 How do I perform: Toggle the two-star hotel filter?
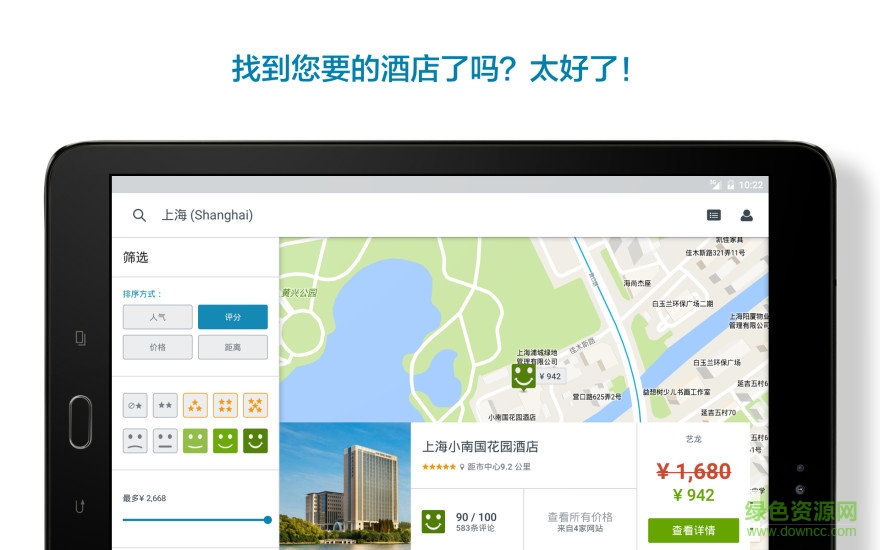click(165, 405)
